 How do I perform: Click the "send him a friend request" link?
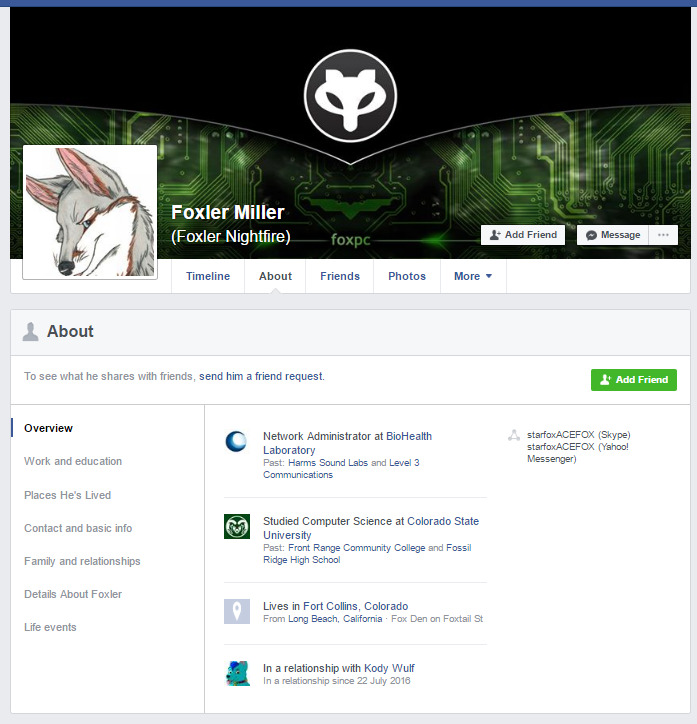(261, 376)
